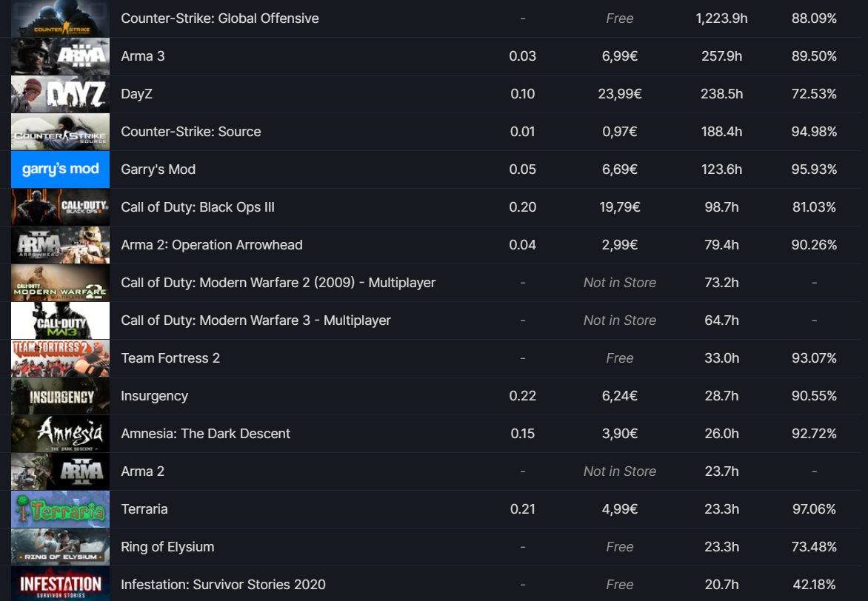The image size is (868, 601).
Task: Click the Terraria 97.06% rating
Action: [x=814, y=509]
